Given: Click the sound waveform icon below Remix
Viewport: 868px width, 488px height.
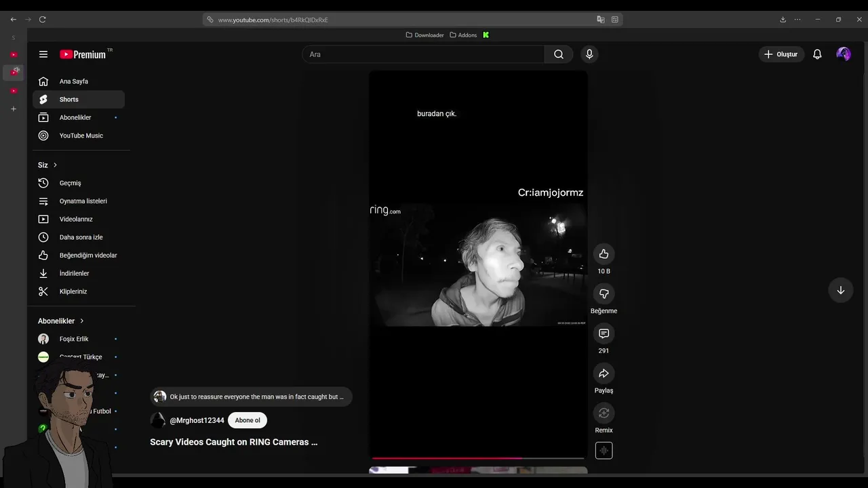Looking at the screenshot, I should coord(604,451).
